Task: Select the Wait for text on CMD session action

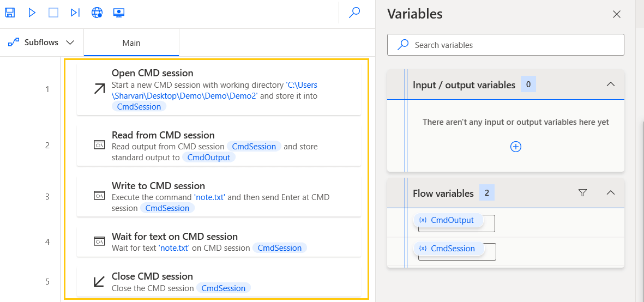Action: click(219, 241)
